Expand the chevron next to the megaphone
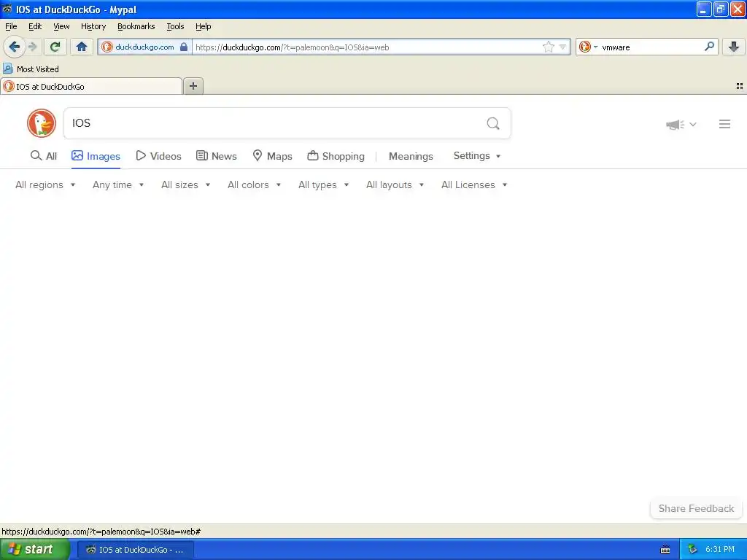This screenshot has height=560, width=747. pyautogui.click(x=693, y=124)
